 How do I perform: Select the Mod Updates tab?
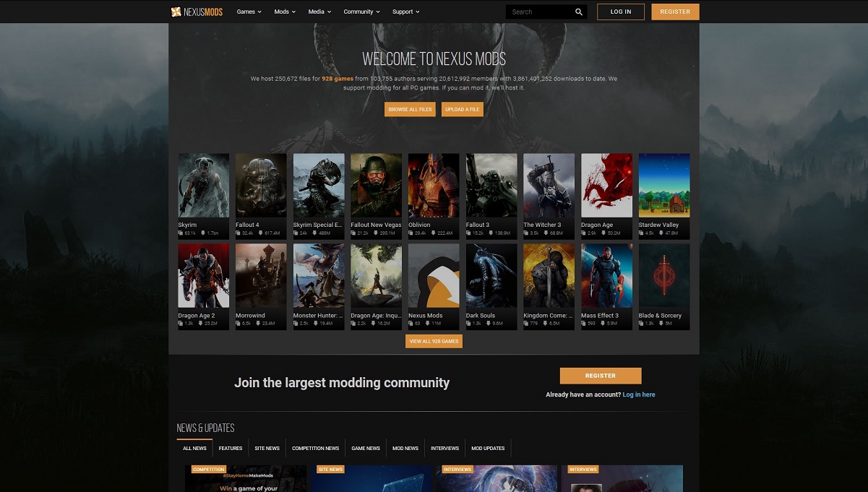coord(488,448)
